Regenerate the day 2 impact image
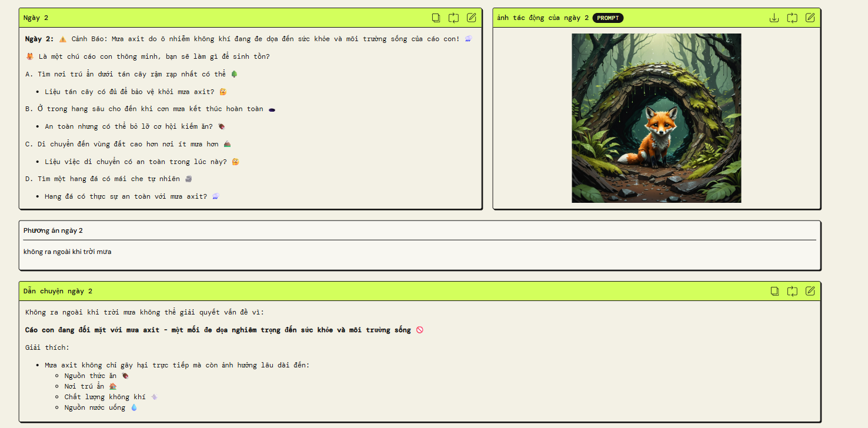868x428 pixels. click(792, 18)
